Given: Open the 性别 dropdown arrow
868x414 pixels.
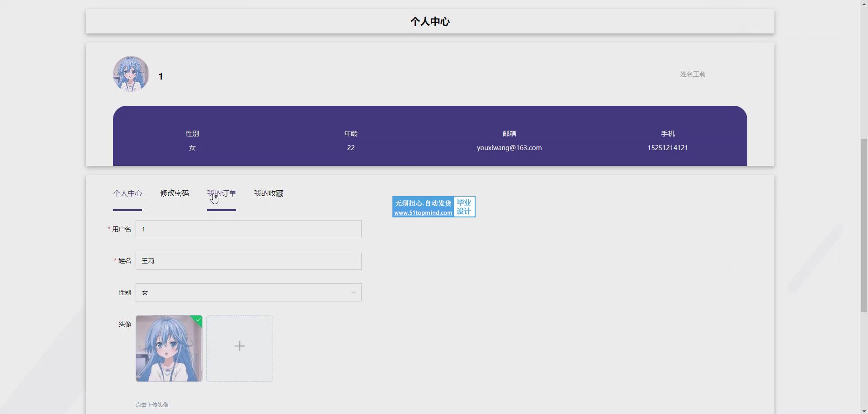Looking at the screenshot, I should pos(354,292).
